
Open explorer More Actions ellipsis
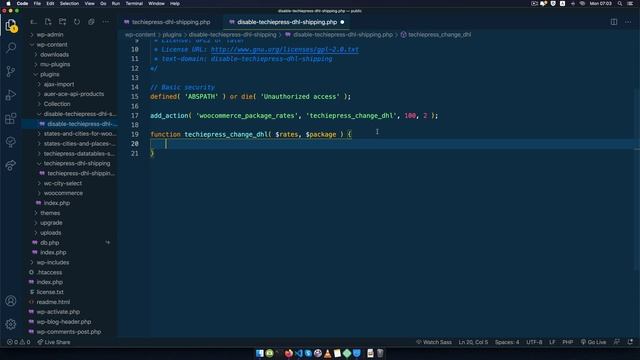click(106, 22)
